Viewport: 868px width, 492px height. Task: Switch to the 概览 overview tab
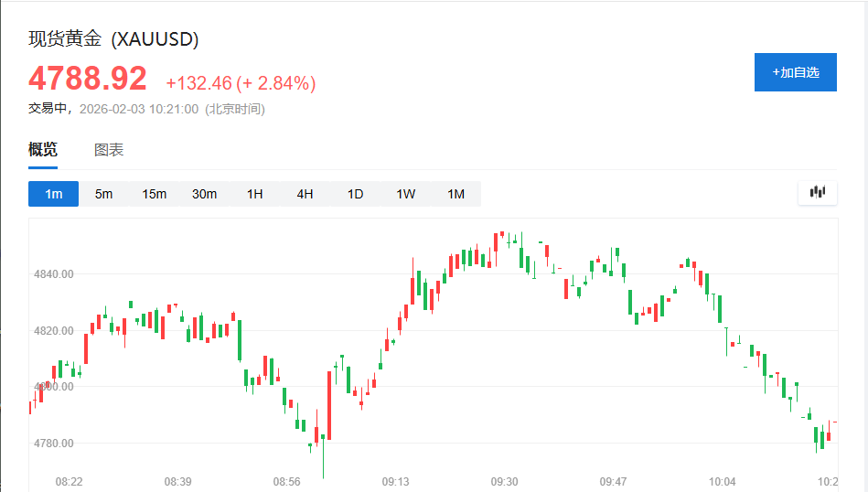(43, 150)
